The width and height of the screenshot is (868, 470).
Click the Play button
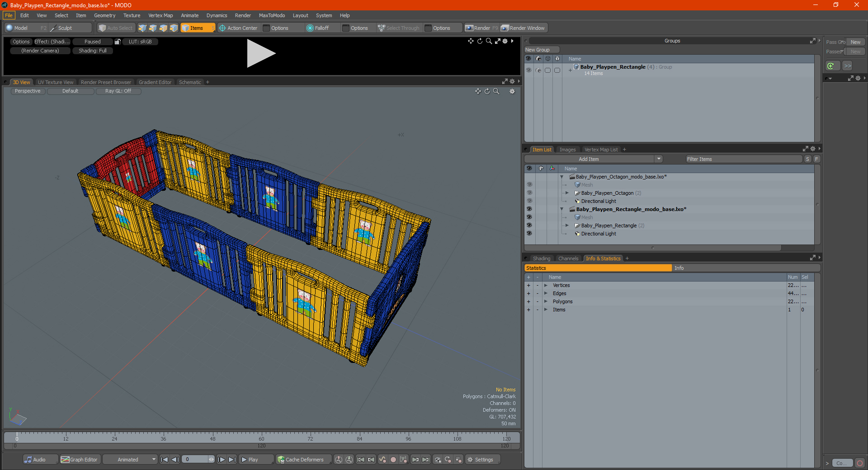pos(255,460)
